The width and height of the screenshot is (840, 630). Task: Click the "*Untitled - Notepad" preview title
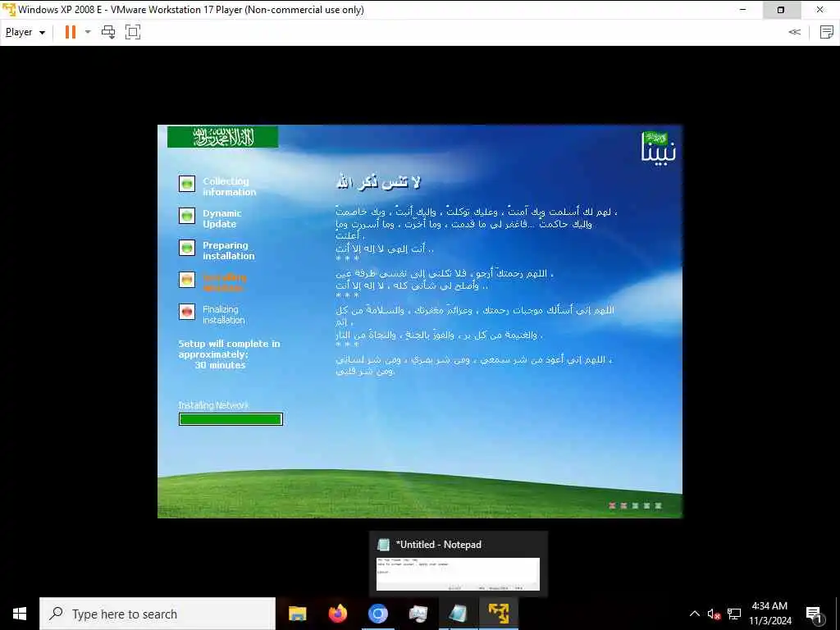(438, 545)
